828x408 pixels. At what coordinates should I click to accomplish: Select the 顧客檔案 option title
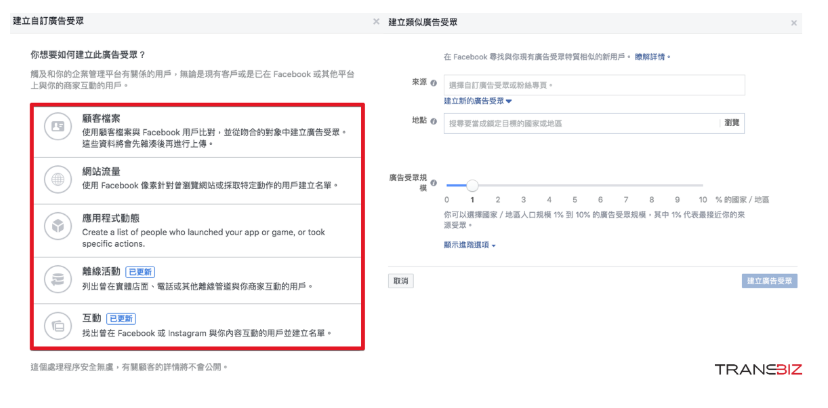[101, 119]
